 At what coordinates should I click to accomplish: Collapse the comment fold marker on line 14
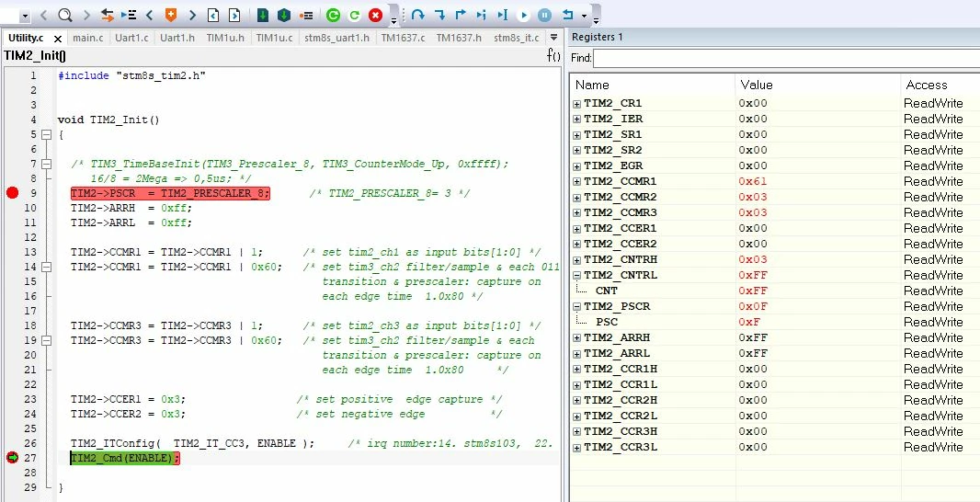46,267
